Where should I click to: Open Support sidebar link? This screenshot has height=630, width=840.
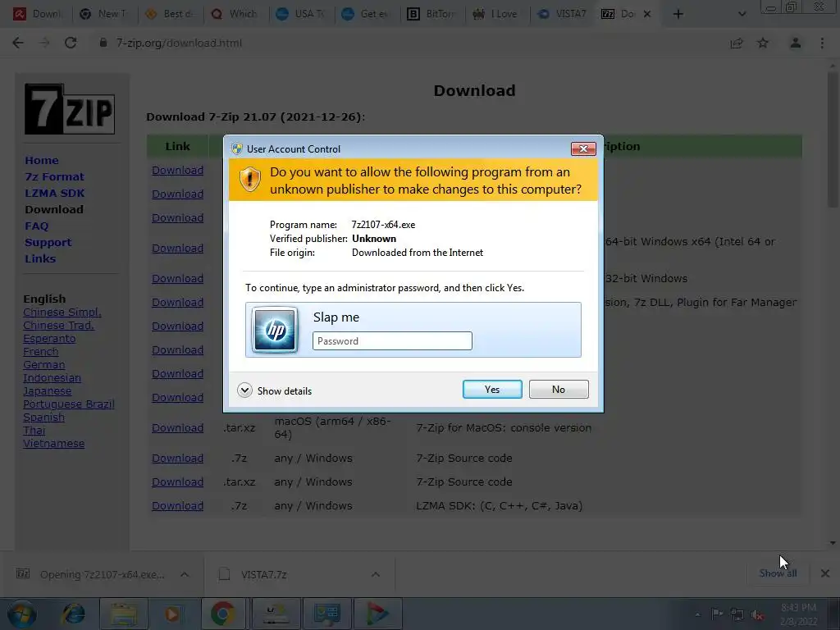(x=48, y=242)
